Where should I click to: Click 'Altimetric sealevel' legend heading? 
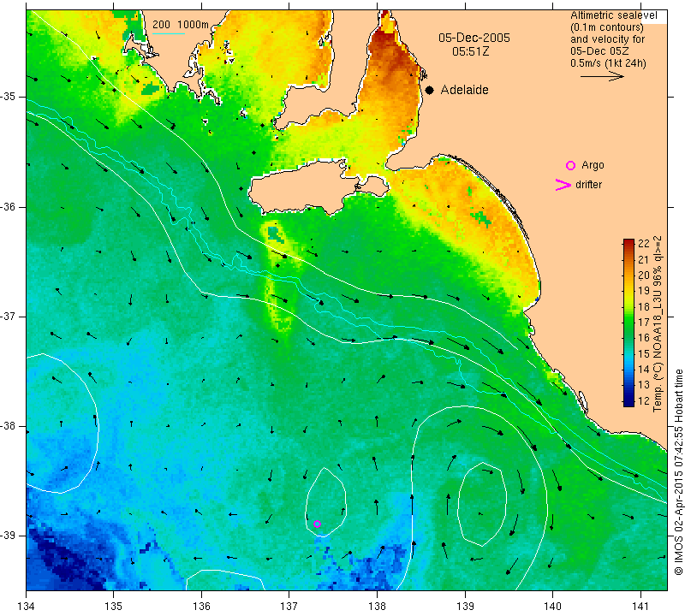click(613, 15)
